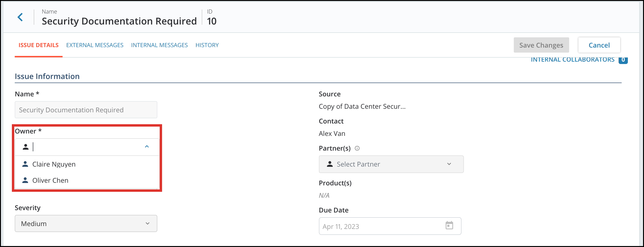Select Oliver Chen as owner
This screenshot has width=644, height=247.
(x=87, y=180)
